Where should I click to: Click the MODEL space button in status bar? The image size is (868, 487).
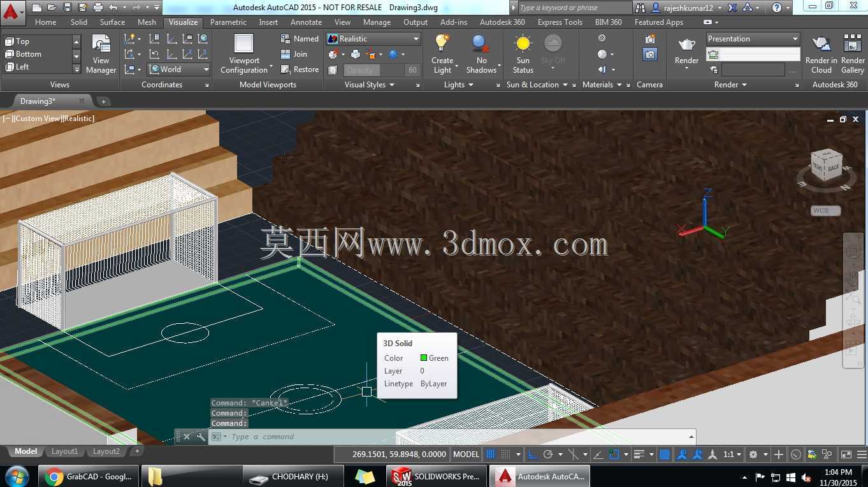(466, 454)
